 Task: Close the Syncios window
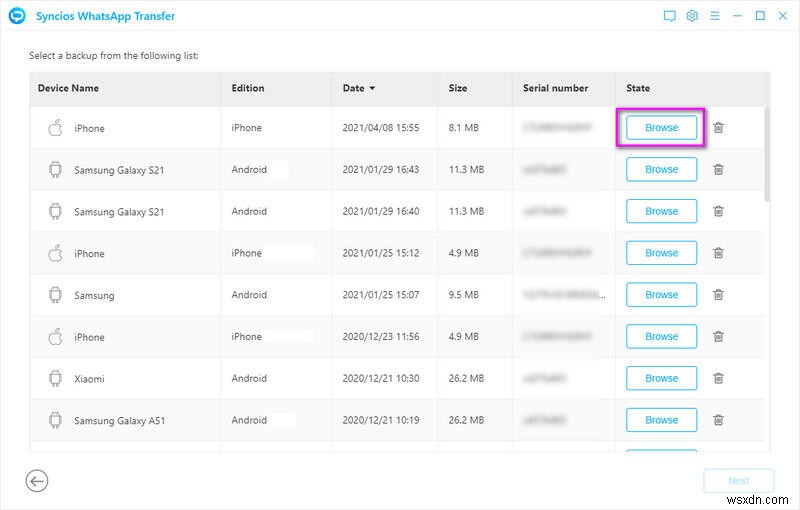point(783,16)
